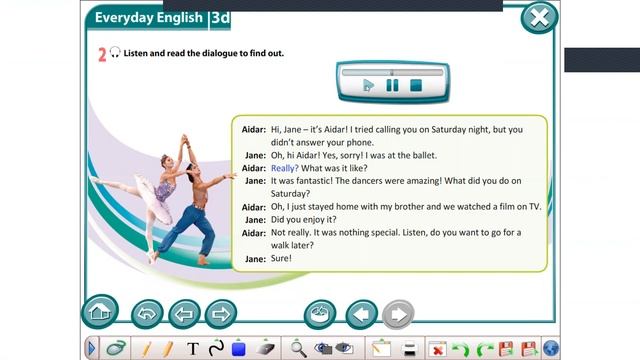
Task: Click the eye spotlight tool
Action: pos(344,348)
